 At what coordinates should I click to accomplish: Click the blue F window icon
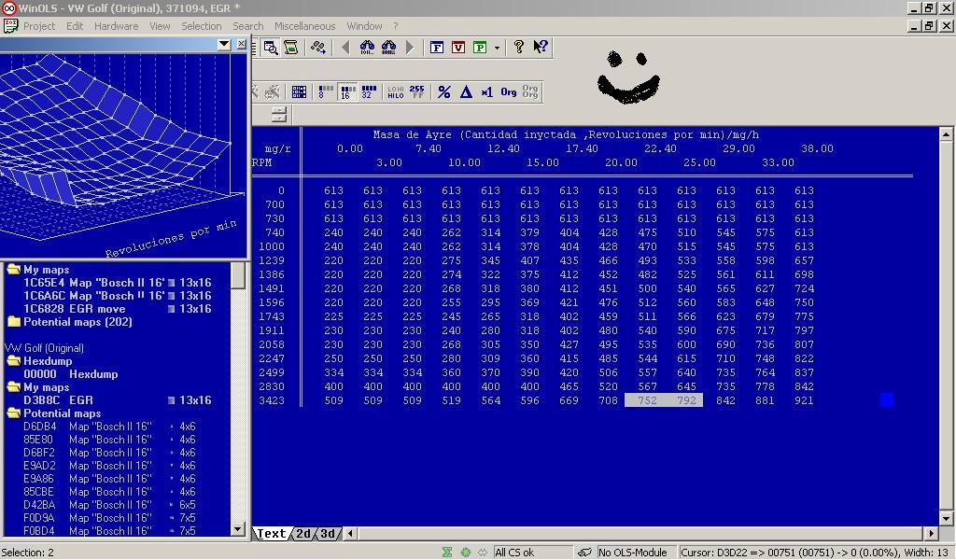point(436,48)
